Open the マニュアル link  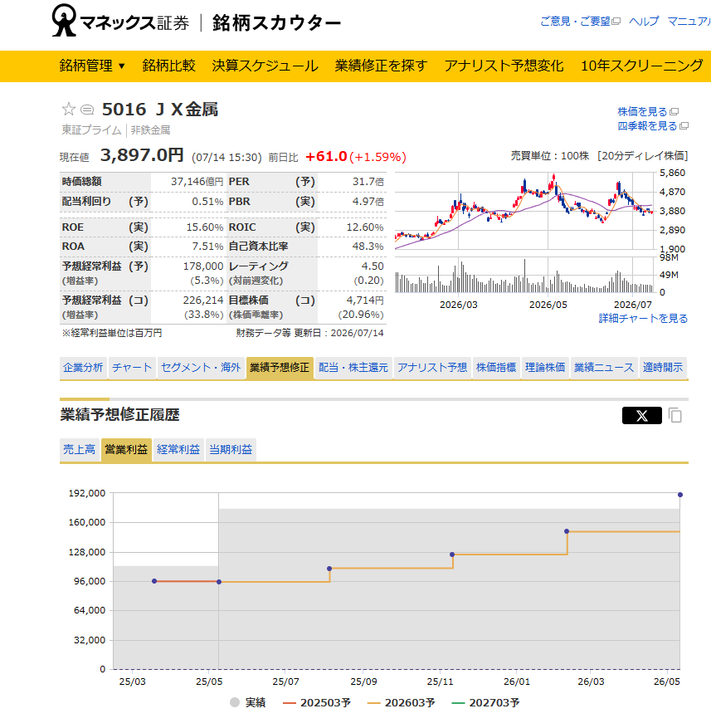pos(689,22)
